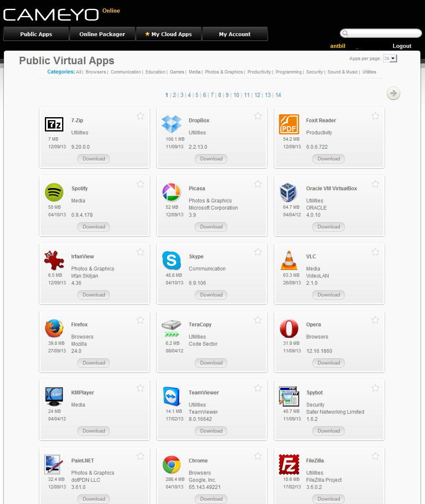Star the Foxit Reader app
The height and width of the screenshot is (504, 425).
click(375, 116)
